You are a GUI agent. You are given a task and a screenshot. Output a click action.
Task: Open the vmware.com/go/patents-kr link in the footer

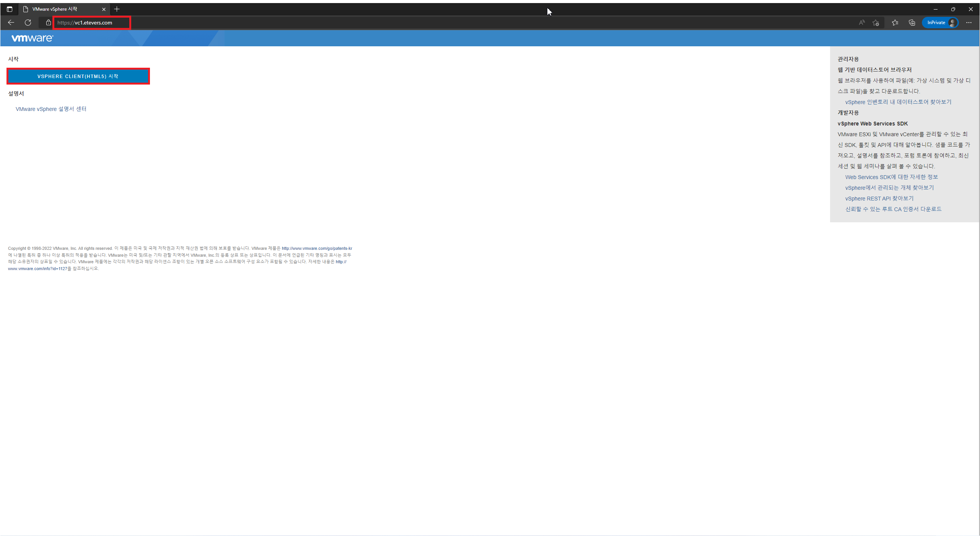coord(317,248)
